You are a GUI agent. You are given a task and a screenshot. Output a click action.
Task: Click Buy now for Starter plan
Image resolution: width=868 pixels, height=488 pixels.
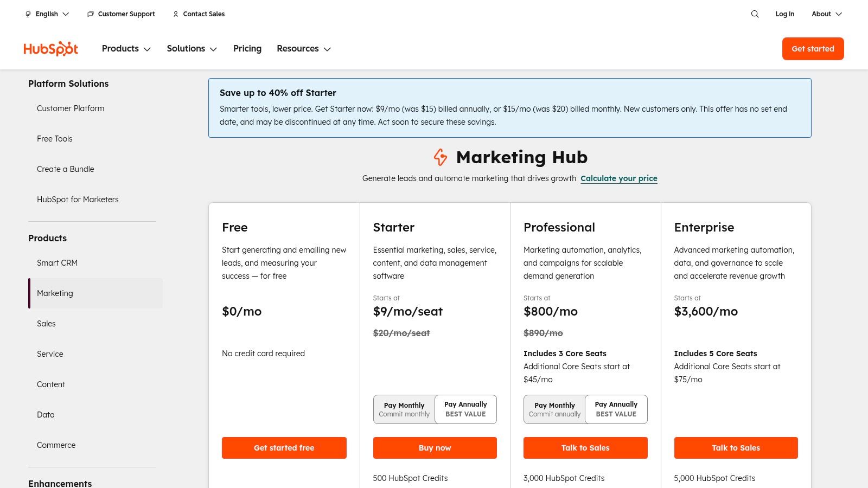pos(435,448)
